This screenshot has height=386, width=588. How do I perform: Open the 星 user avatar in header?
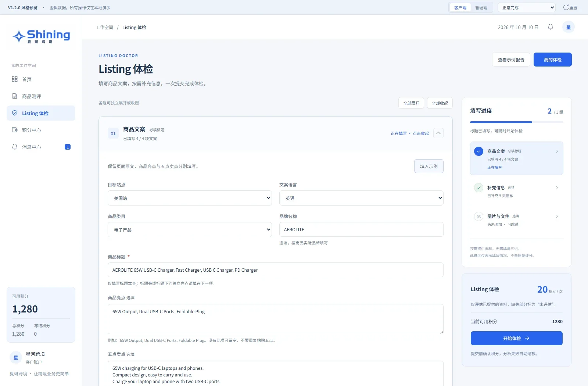coord(569,27)
